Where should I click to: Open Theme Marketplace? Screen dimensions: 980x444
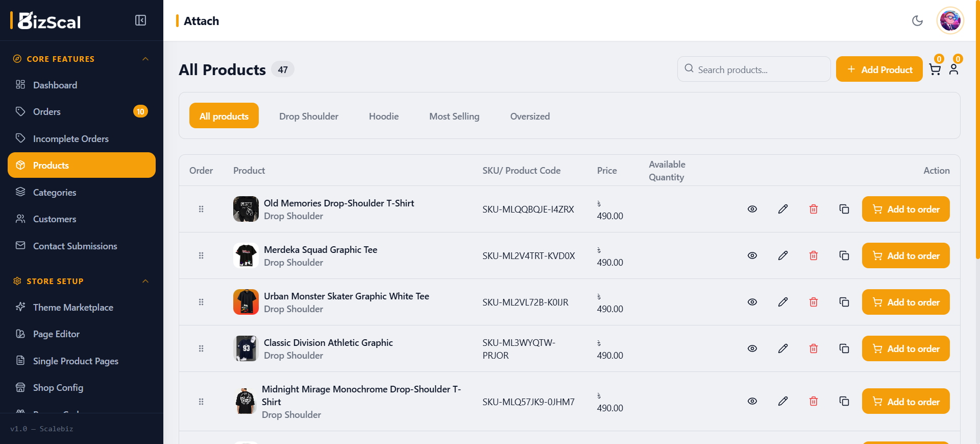[x=82, y=307]
